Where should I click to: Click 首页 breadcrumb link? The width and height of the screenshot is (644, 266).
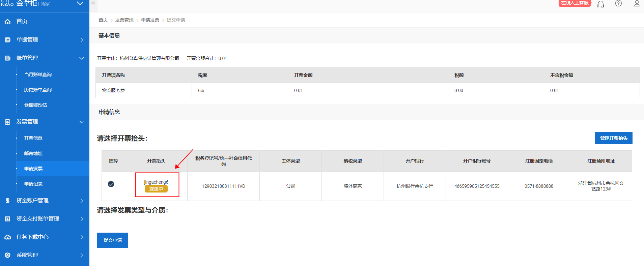tap(103, 20)
